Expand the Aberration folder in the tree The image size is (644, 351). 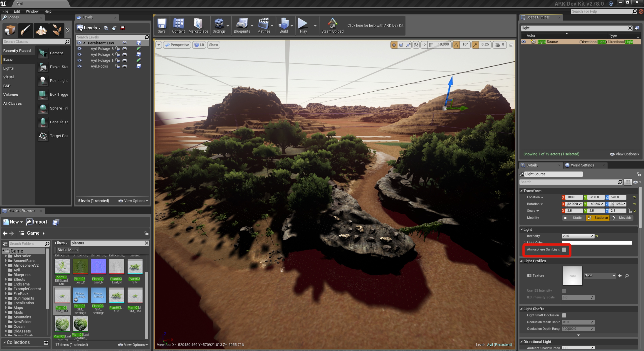pyautogui.click(x=6, y=256)
